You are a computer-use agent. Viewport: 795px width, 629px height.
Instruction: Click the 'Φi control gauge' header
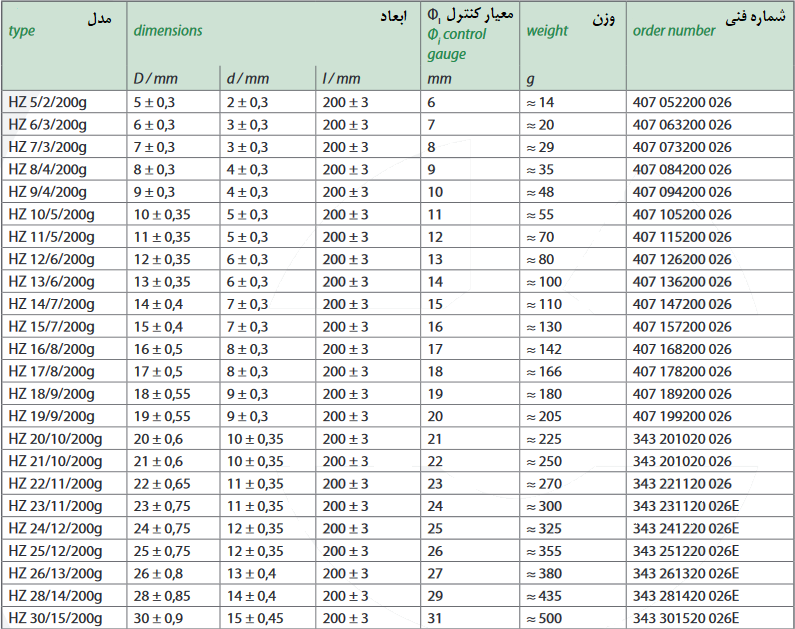[x=456, y=44]
